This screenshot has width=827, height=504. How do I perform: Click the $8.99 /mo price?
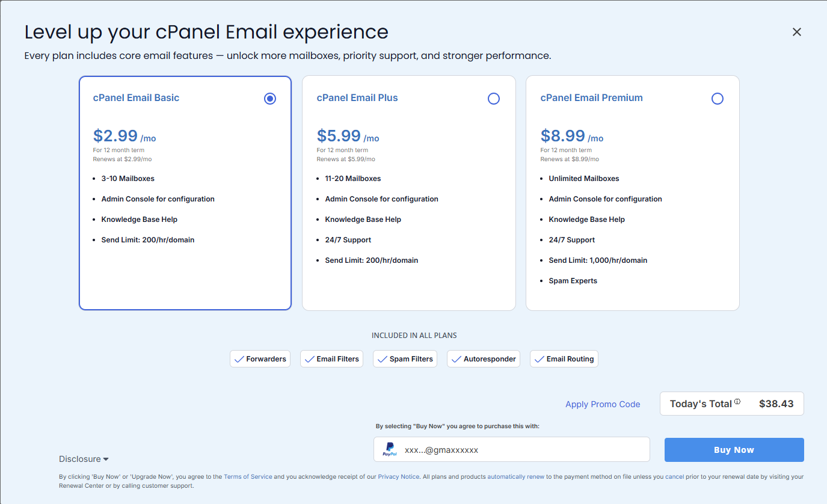click(572, 136)
